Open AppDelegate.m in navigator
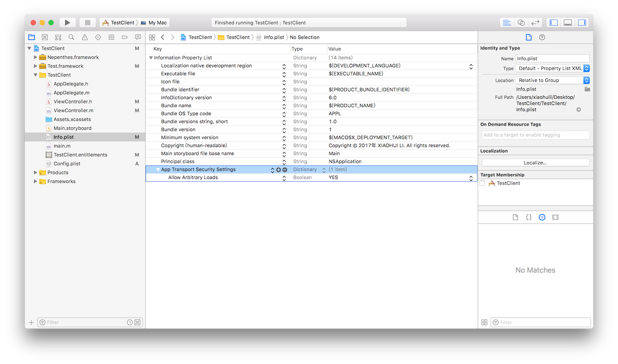The height and width of the screenshot is (364, 618). point(71,93)
